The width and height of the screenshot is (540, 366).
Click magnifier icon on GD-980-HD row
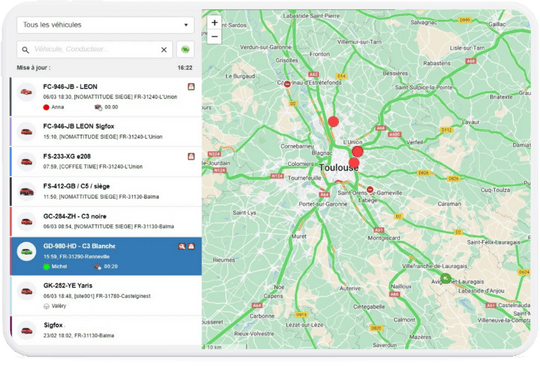(181, 246)
